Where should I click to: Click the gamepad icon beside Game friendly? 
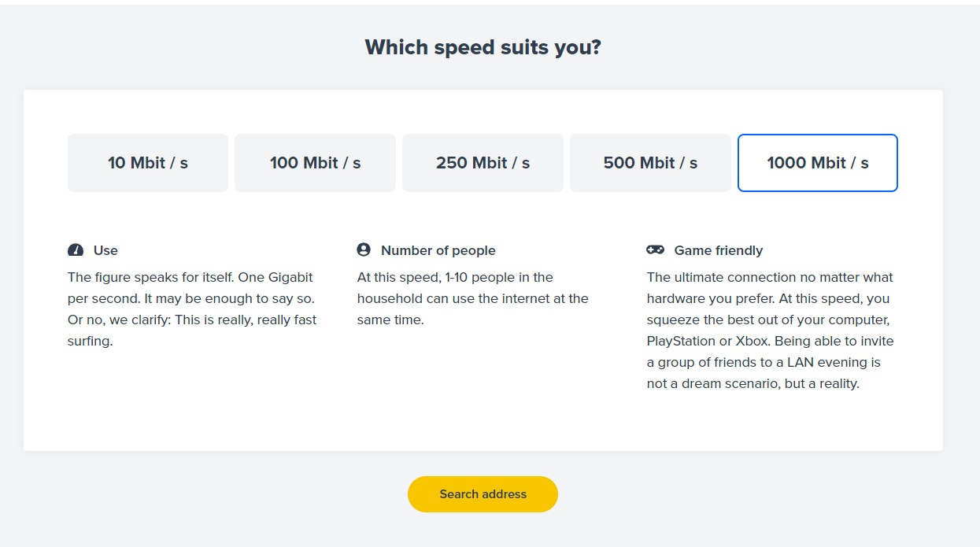coord(655,249)
